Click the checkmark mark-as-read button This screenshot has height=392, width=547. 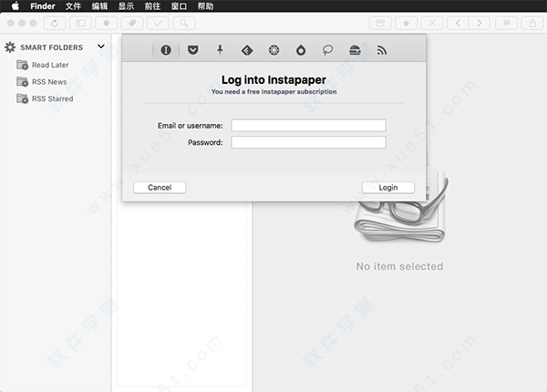(158, 23)
